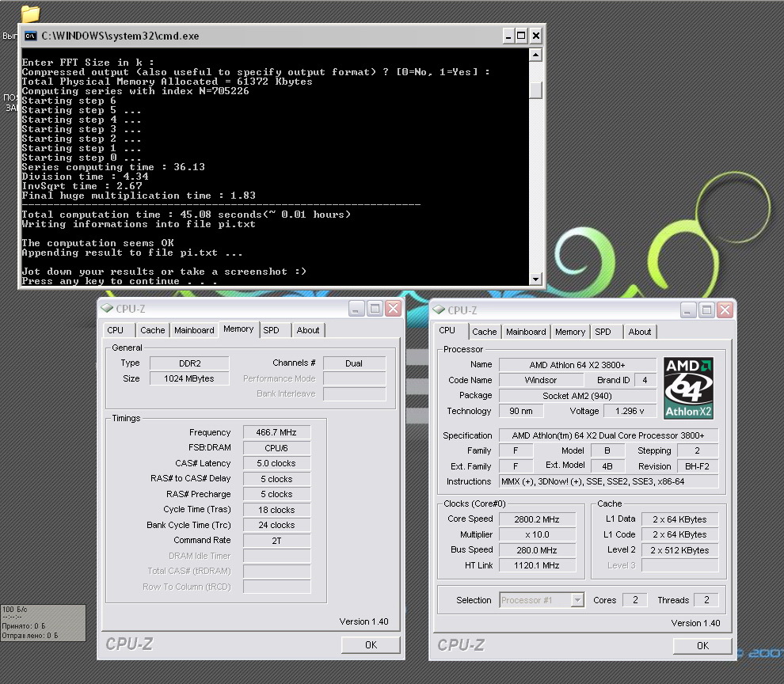Click Cycle Time (Tras) value 18 clocks
The width and height of the screenshot is (784, 684).
pyautogui.click(x=276, y=510)
